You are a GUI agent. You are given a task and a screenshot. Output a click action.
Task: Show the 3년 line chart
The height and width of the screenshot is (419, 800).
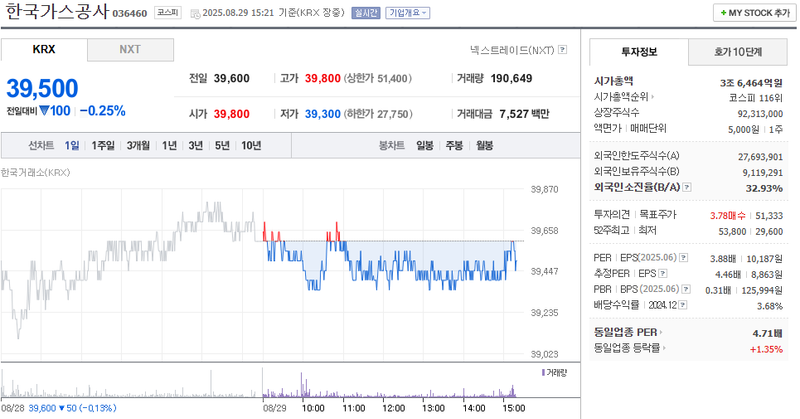click(x=195, y=145)
